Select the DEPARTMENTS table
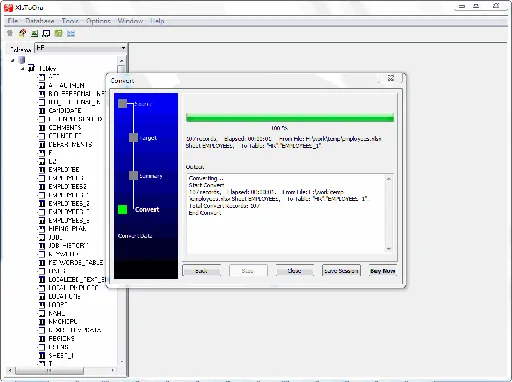512x382 pixels. click(70, 144)
